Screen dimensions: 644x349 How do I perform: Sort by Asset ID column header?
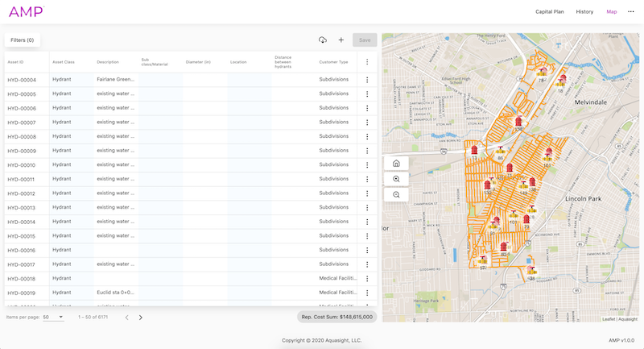coord(16,62)
